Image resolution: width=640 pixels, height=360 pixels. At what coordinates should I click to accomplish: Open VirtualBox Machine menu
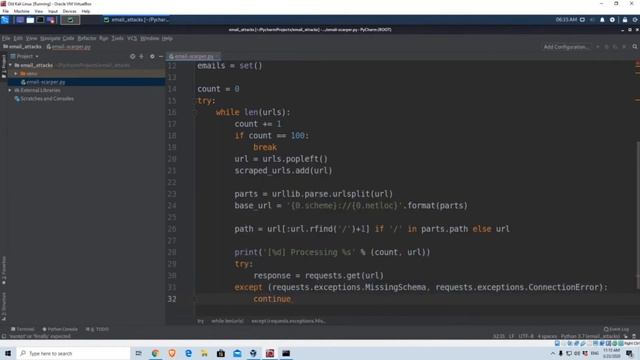click(x=22, y=11)
